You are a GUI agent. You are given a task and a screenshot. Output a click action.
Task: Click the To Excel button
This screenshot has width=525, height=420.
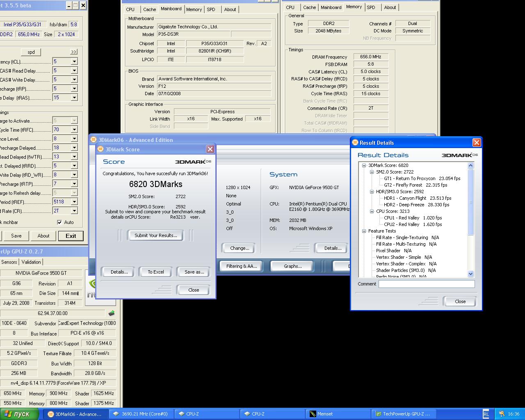tap(156, 272)
